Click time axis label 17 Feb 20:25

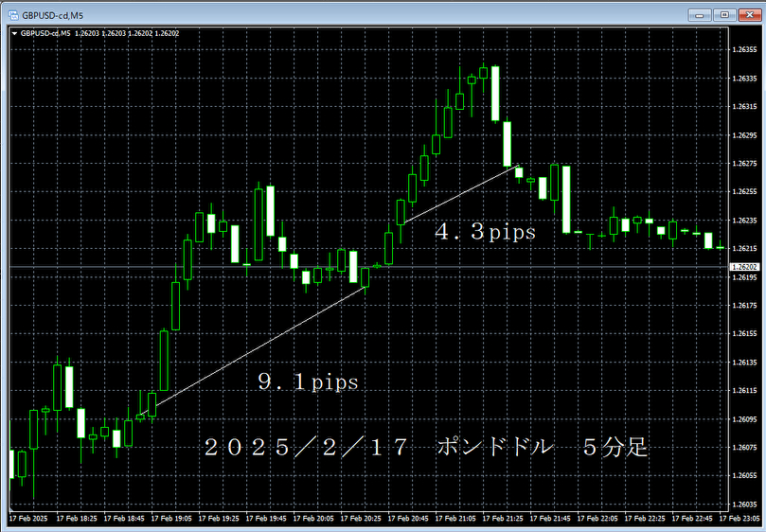(361, 519)
